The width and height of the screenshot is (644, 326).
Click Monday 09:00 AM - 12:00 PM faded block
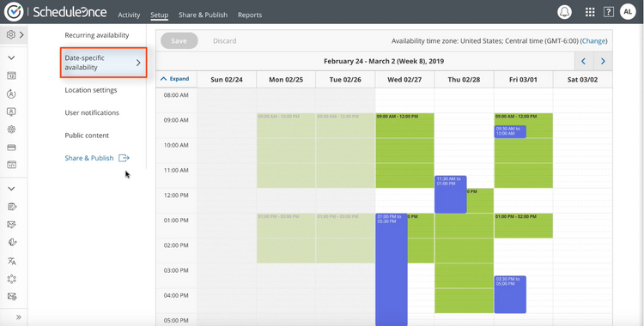tap(286, 151)
